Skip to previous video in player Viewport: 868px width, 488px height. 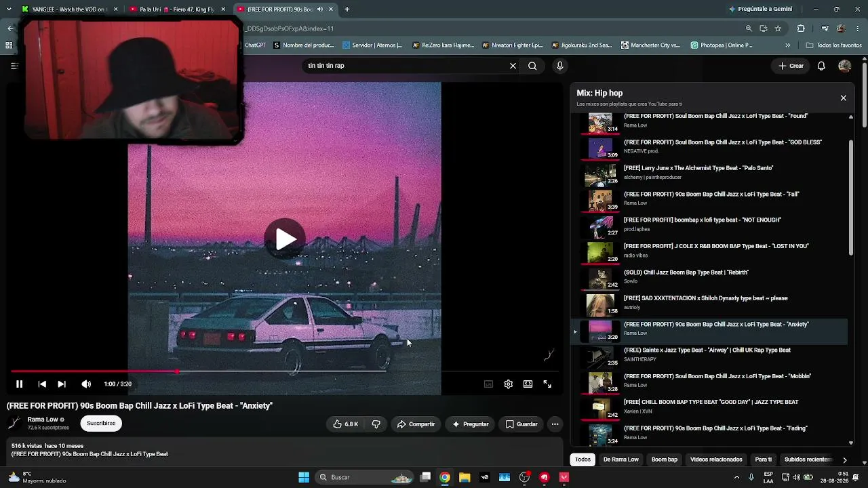[42, 384]
